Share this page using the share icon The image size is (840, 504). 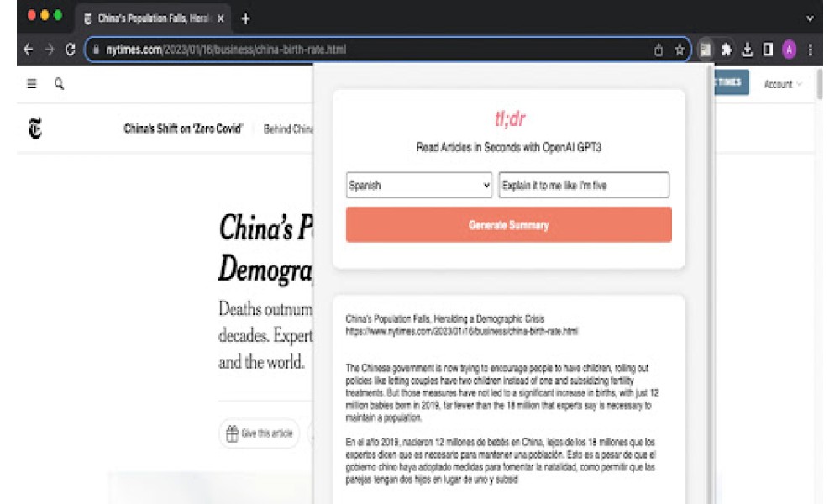(x=659, y=50)
